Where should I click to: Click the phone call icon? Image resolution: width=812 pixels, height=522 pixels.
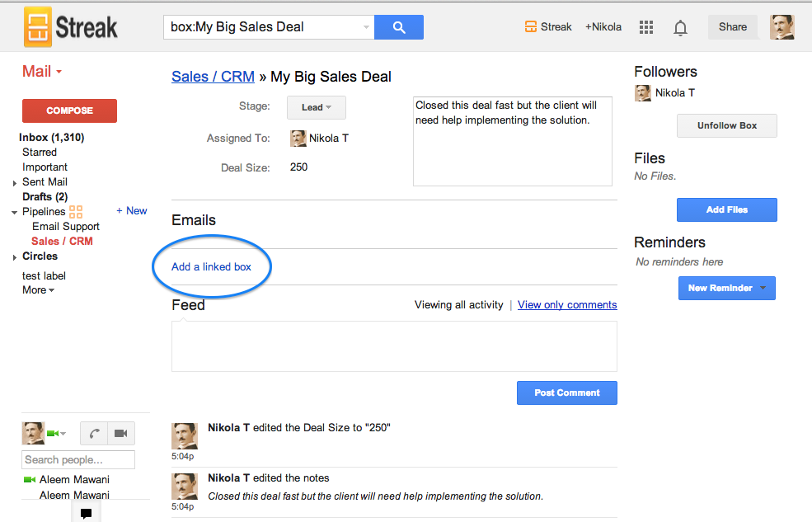[x=94, y=434]
